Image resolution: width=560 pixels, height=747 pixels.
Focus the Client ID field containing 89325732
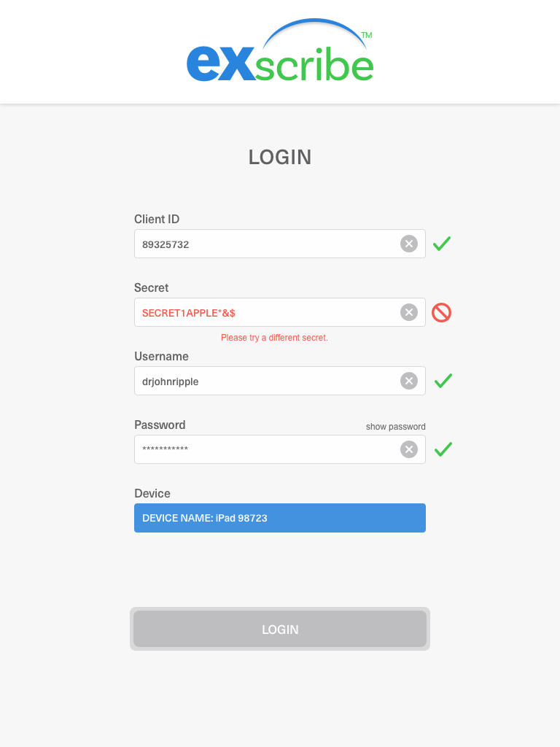point(280,244)
